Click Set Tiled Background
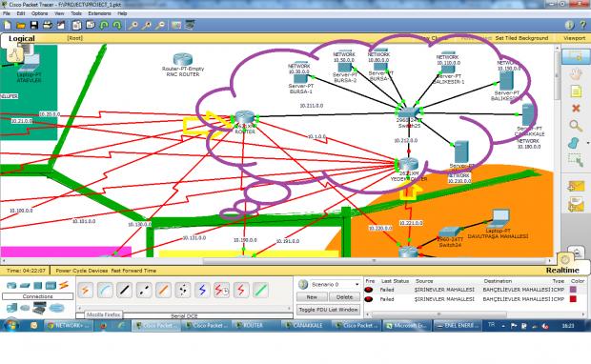591x364 pixels. click(x=521, y=38)
